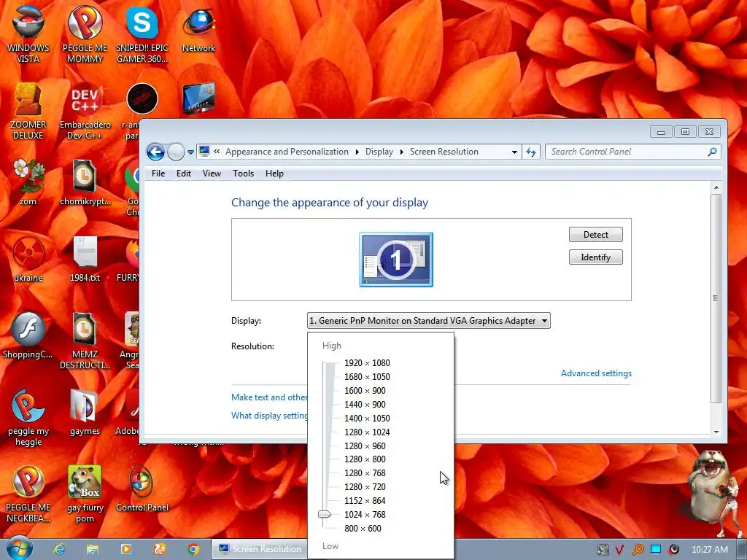The height and width of the screenshot is (560, 747).
Task: Click the What display settings link
Action: (269, 415)
